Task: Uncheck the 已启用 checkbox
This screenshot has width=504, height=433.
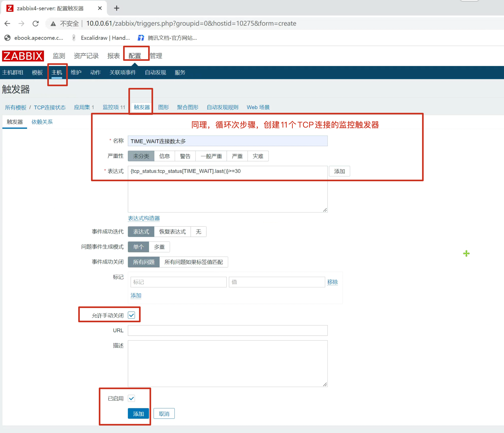Action: point(131,399)
